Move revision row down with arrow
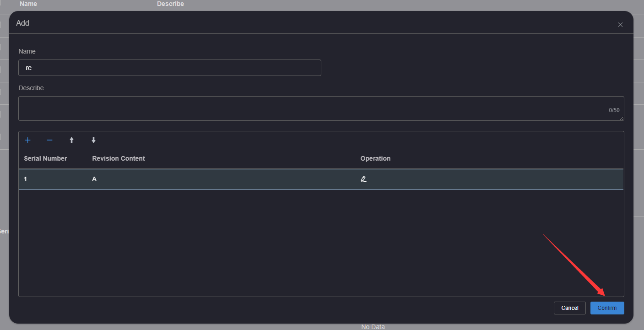Screen dimensions: 644x330 93,140
